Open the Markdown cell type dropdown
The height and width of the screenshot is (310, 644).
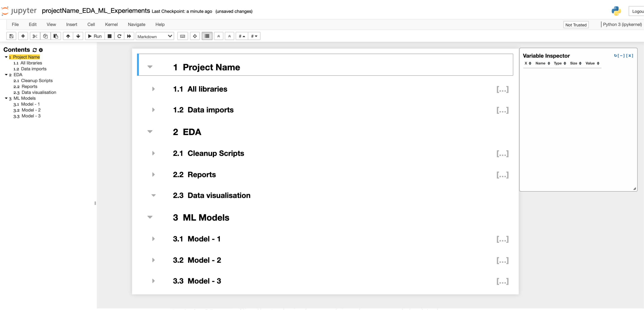tap(154, 36)
